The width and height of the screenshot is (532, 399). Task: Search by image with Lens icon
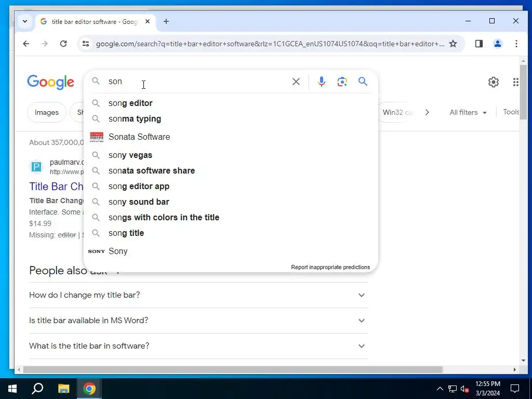342,82
